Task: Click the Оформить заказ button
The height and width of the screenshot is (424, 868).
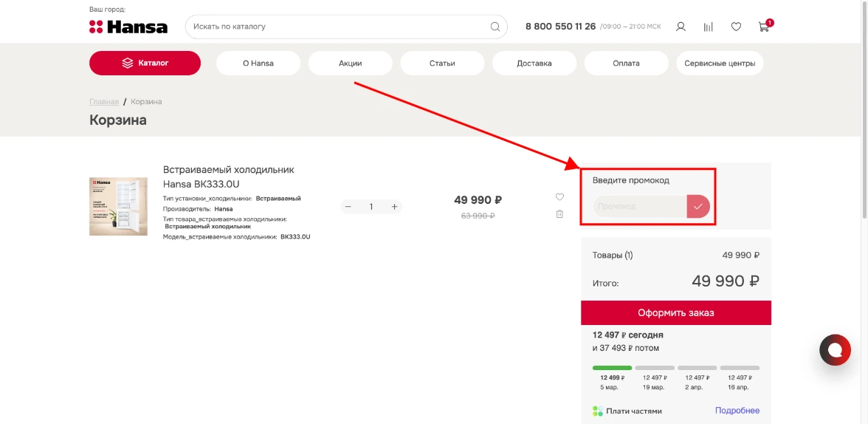Action: 676,312
